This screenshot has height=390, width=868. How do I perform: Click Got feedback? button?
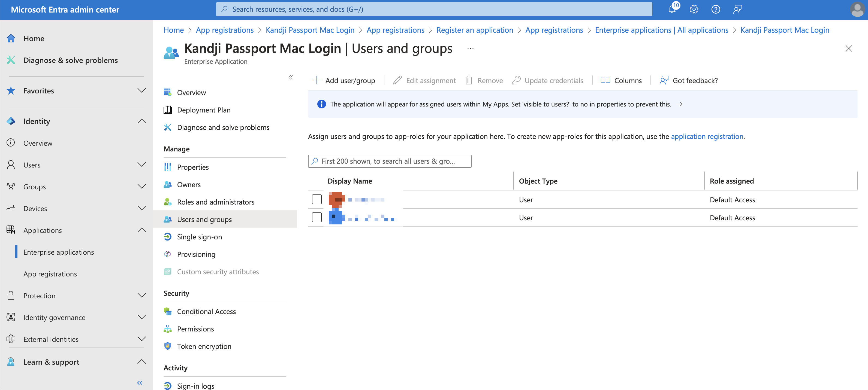688,80
